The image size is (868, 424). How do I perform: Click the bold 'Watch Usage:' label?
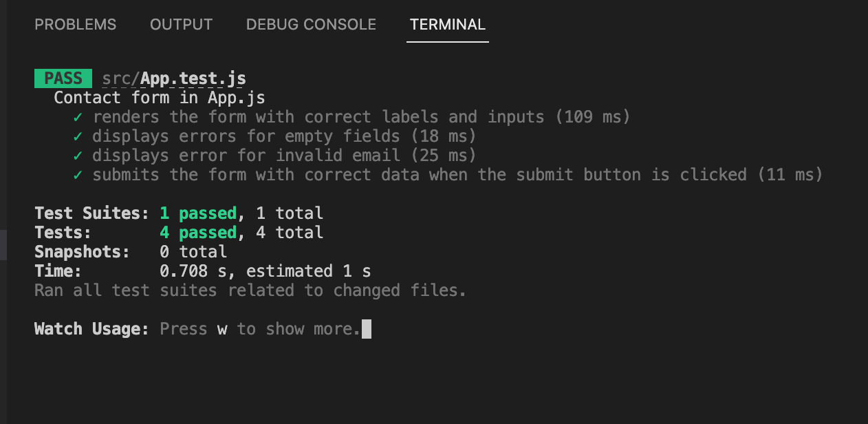tap(92, 329)
